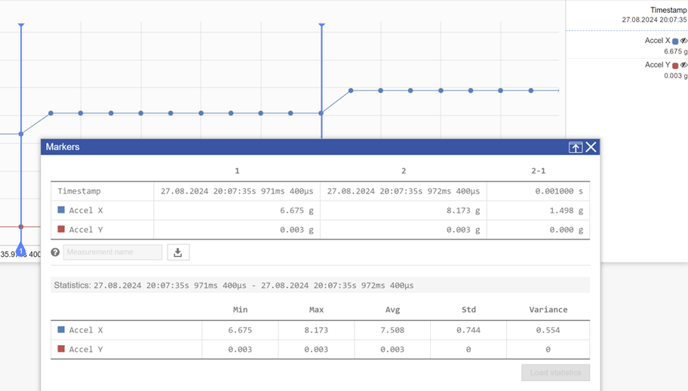Pop out the Markers panel
This screenshot has width=688, height=391.
coord(575,147)
